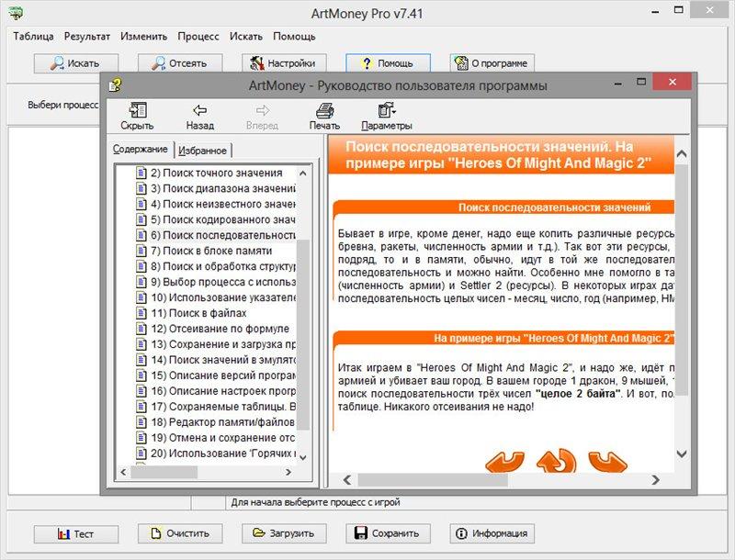This screenshot has height=560, width=735.
Task: Click the help content scroll-up arrow
Action: [x=682, y=153]
